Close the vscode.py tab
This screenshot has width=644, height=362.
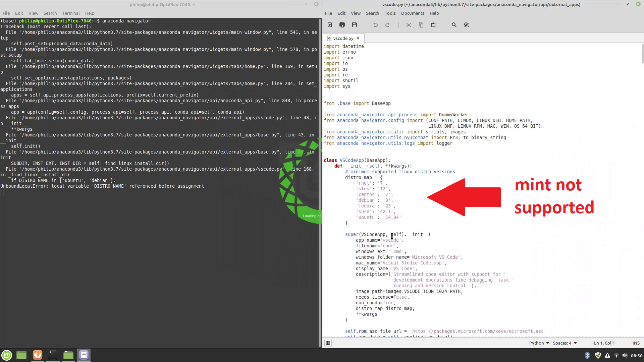pyautogui.click(x=358, y=38)
